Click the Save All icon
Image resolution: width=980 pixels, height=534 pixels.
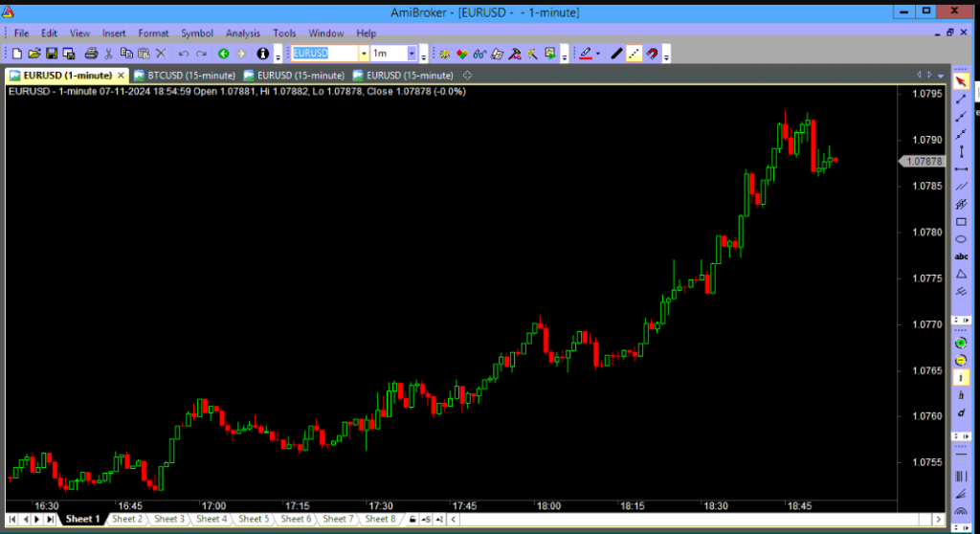(69, 54)
